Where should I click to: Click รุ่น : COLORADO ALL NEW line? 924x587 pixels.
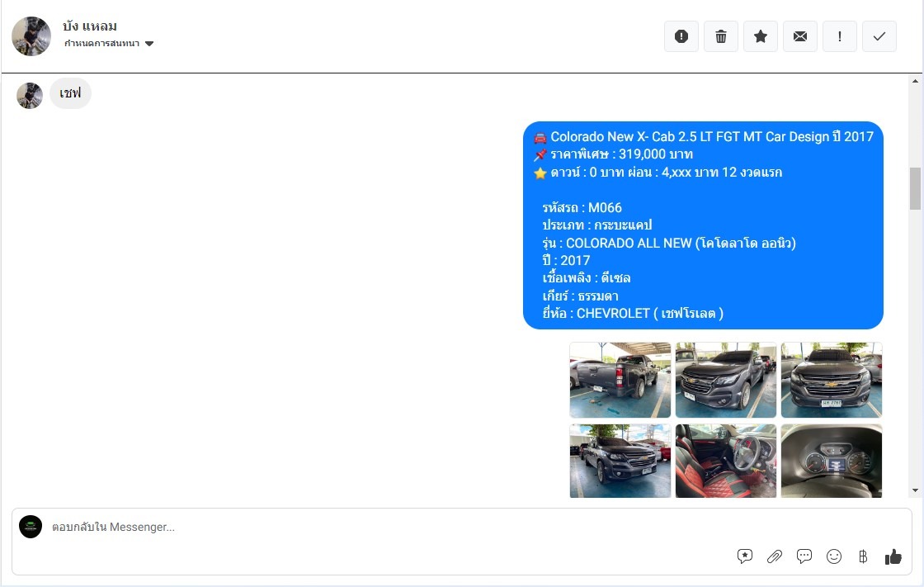tap(669, 243)
